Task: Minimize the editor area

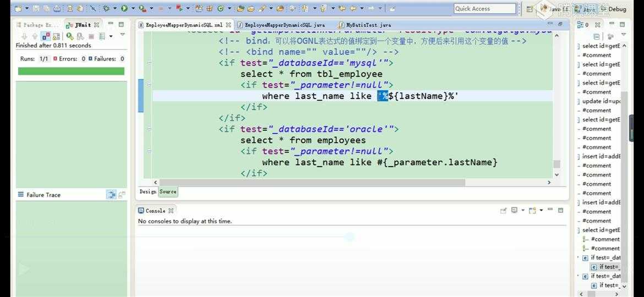Action: tap(551, 24)
